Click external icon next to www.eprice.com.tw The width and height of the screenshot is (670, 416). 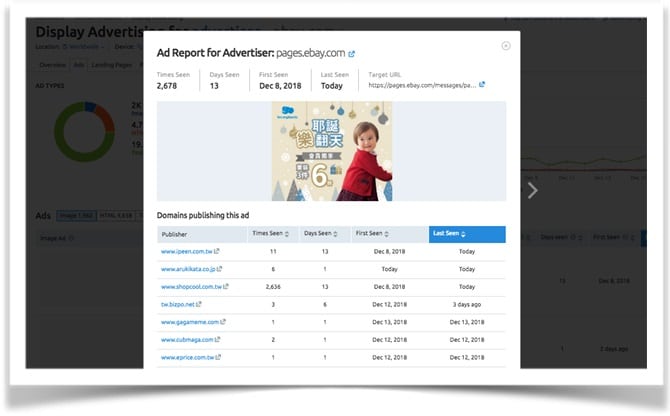click(x=218, y=357)
